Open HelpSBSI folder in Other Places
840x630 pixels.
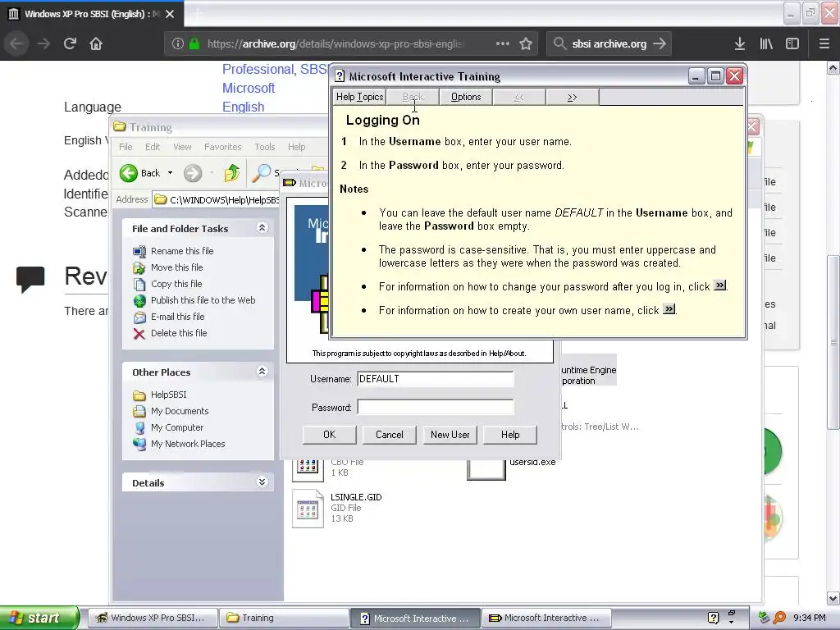click(x=168, y=395)
